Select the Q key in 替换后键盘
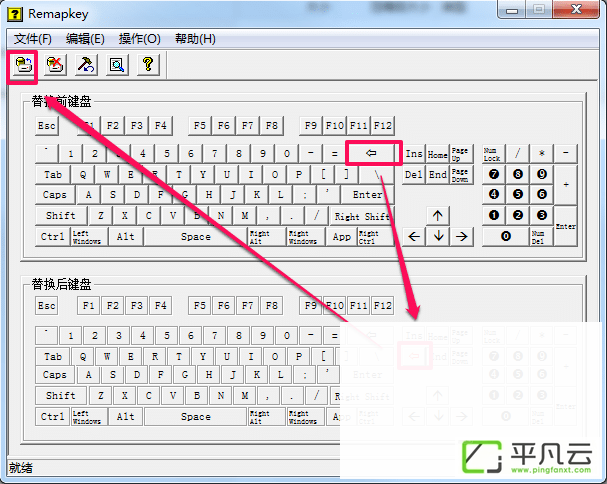Screen dimensions: 607x484 point(83,357)
